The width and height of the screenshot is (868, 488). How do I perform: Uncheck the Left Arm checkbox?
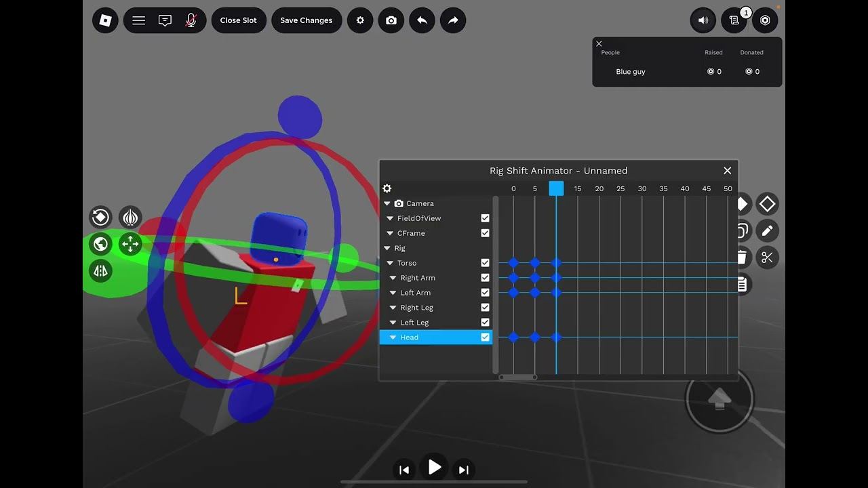pos(485,293)
